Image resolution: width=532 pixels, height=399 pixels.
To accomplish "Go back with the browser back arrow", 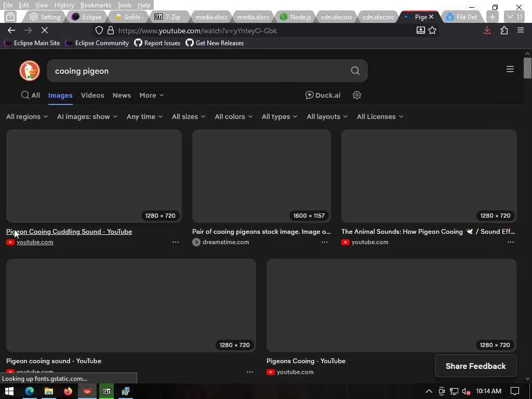I will pos(11,30).
